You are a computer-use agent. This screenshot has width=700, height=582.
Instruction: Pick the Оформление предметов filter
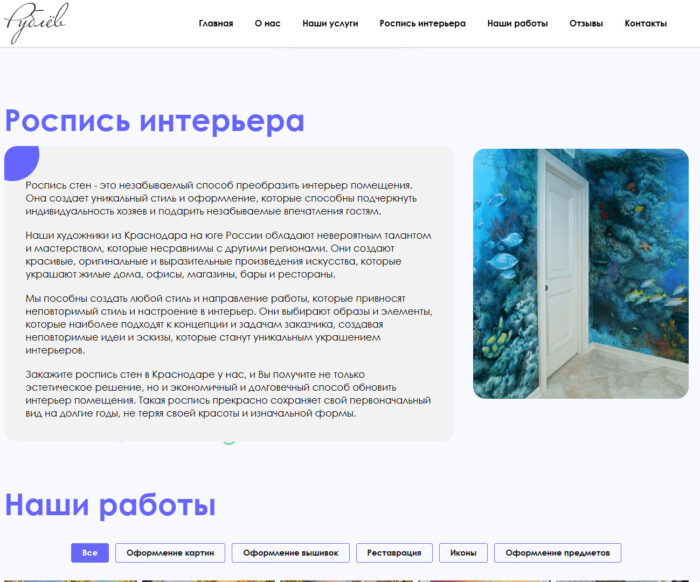click(x=557, y=553)
